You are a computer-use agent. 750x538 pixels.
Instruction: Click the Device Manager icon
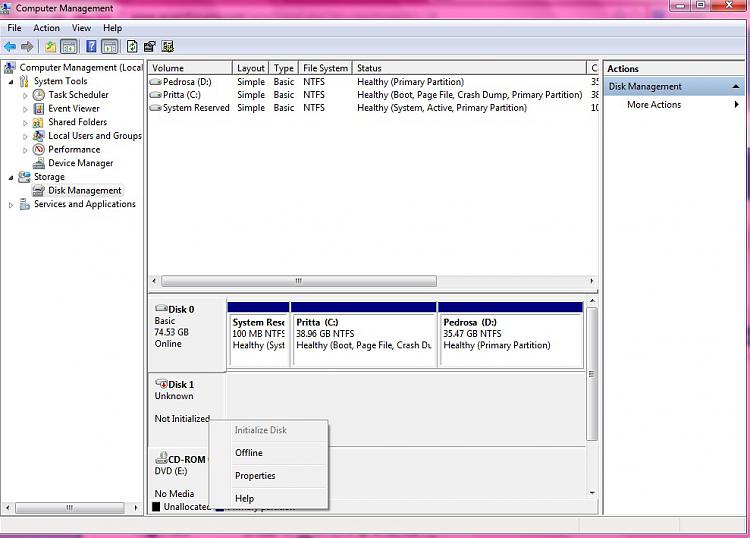point(39,163)
